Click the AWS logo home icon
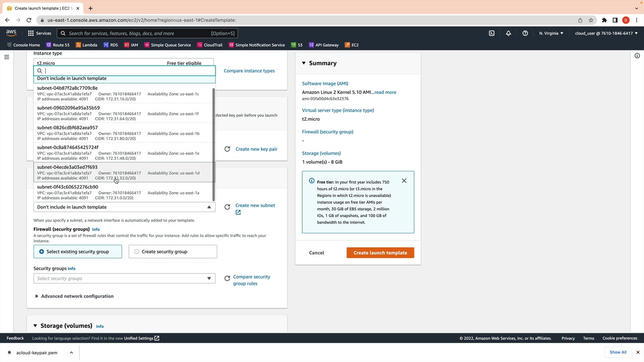644x362 pixels. point(11,33)
